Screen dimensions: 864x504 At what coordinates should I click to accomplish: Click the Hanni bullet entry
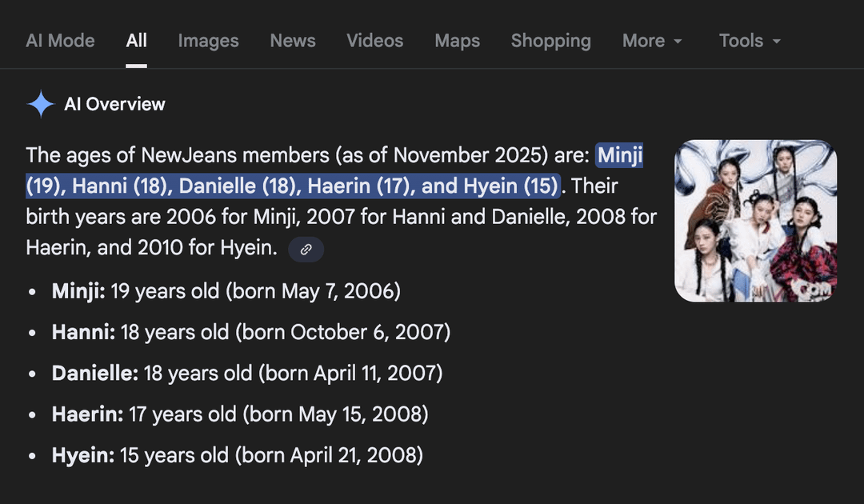pyautogui.click(x=250, y=331)
